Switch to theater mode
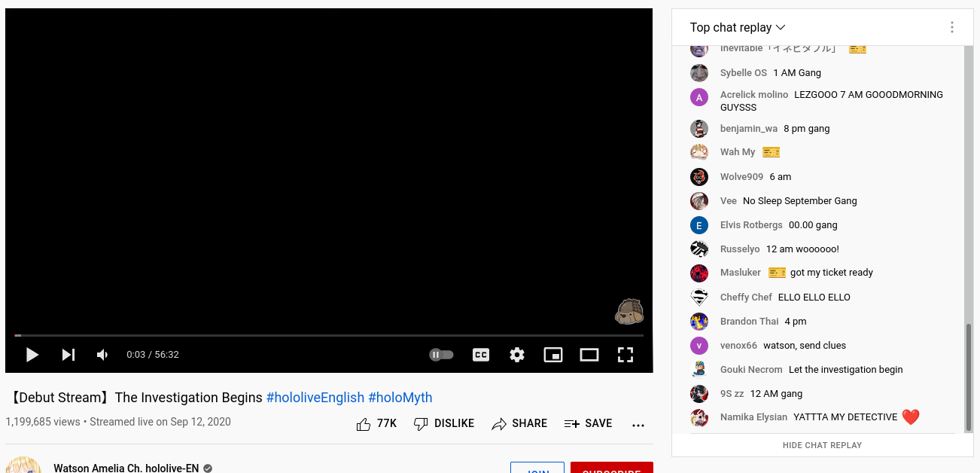The width and height of the screenshot is (980, 473). pos(589,355)
